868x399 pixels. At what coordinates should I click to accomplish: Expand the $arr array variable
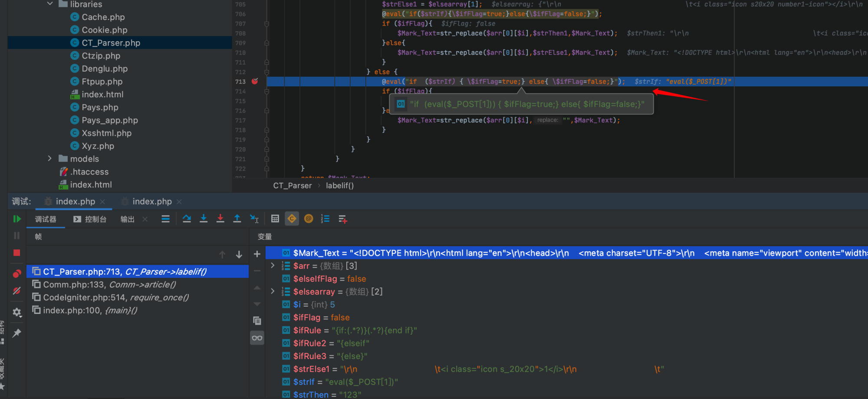(273, 266)
